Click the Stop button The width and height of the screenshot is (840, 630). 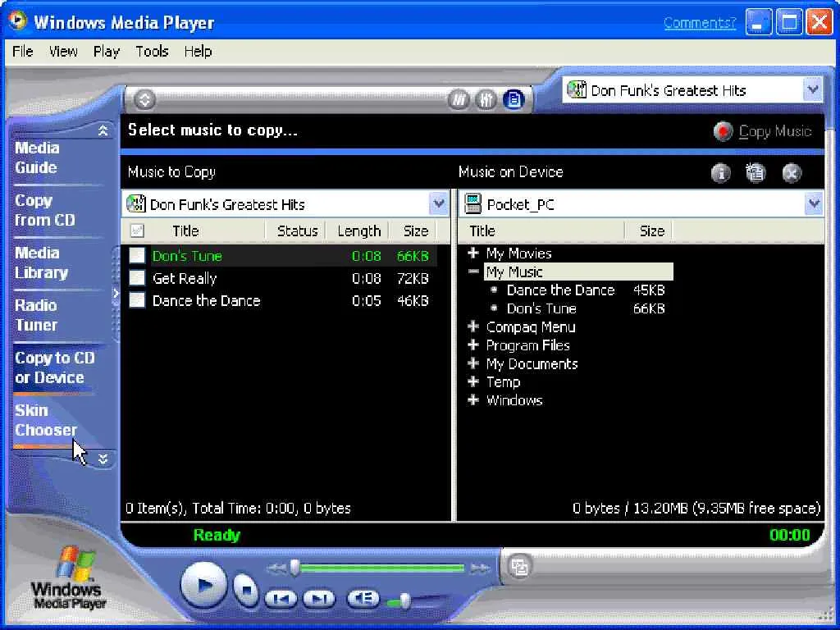click(x=246, y=590)
